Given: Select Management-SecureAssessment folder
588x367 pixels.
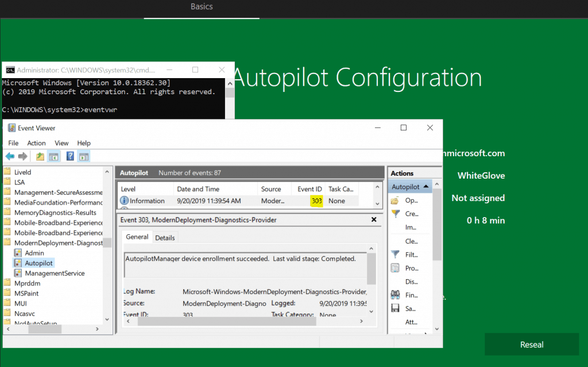Looking at the screenshot, I should 59,192.
